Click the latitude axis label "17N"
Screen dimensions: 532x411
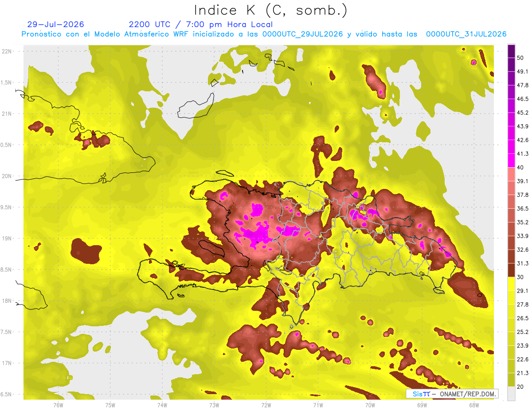click(7, 364)
